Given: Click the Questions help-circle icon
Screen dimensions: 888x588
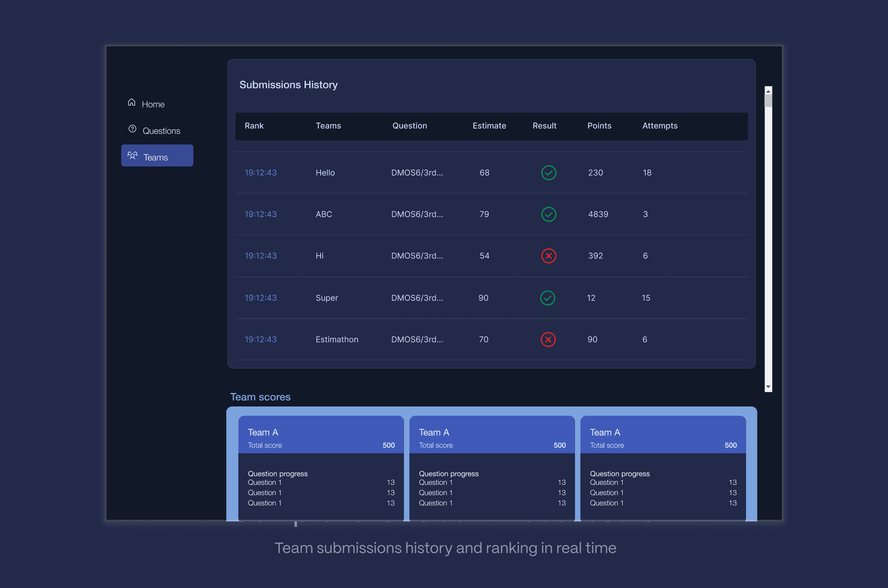Looking at the screenshot, I should coord(132,129).
